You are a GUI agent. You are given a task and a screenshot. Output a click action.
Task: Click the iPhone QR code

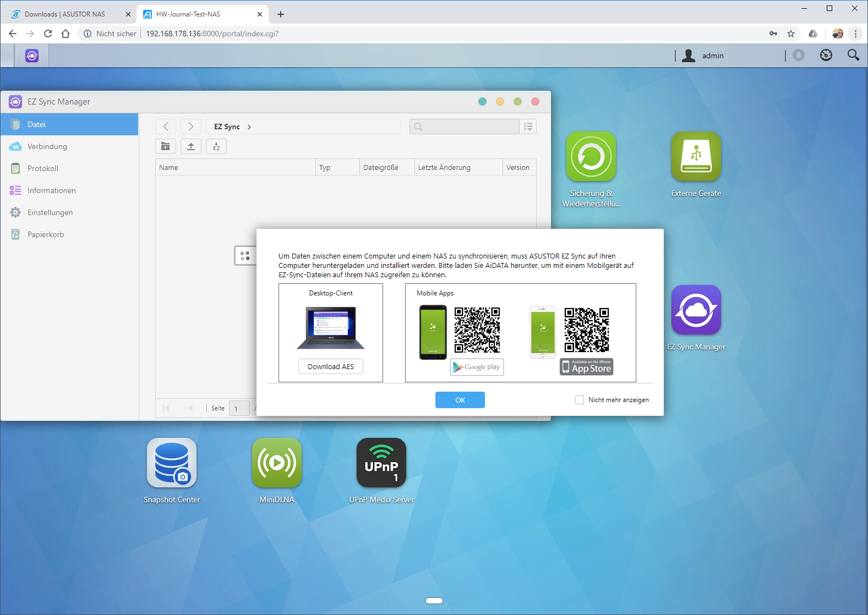pos(587,330)
